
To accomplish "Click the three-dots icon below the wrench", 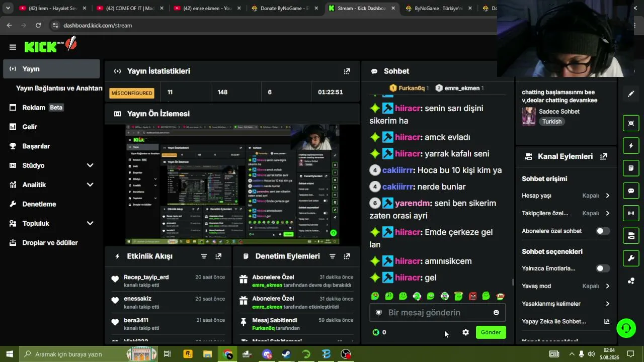I will [631, 281].
